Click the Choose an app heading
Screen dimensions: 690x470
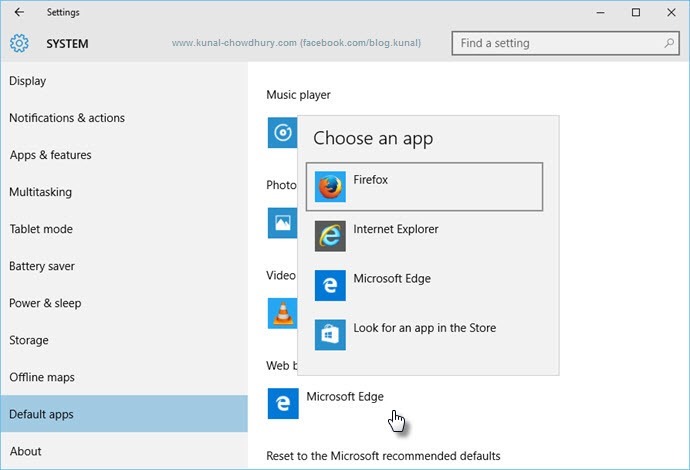pos(373,139)
